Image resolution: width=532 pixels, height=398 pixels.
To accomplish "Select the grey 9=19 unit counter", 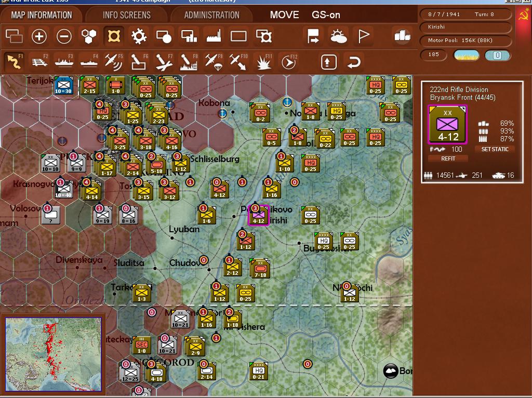I will pos(102,215).
